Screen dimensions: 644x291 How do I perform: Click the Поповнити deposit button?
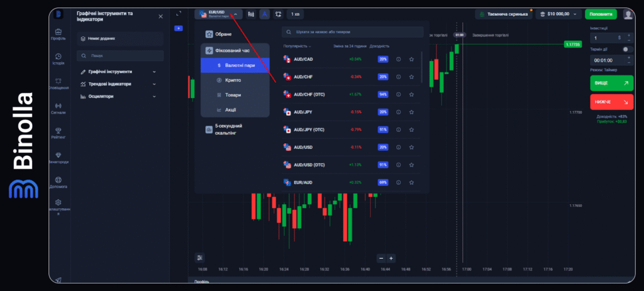click(601, 14)
